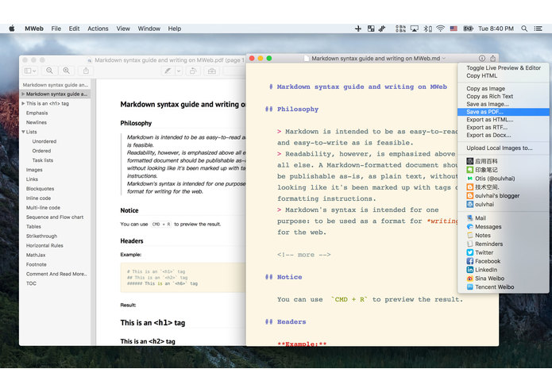
Task: Select Footnote in Preview outline
Action: [36, 264]
